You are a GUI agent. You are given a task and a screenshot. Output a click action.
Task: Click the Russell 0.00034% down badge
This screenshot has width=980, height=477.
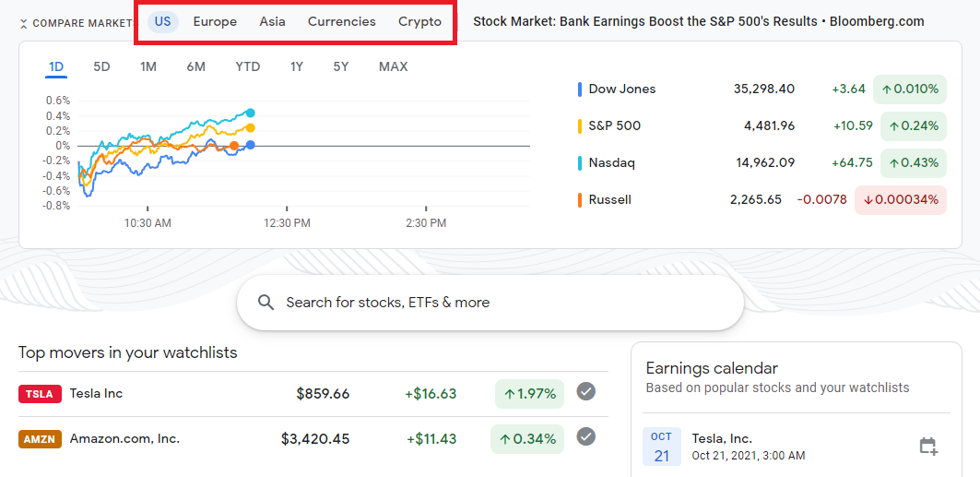pyautogui.click(x=901, y=200)
